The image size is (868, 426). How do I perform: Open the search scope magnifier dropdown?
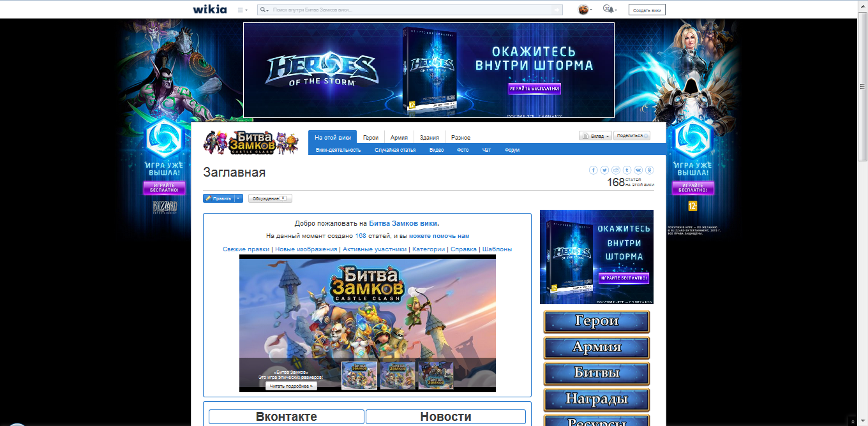pyautogui.click(x=264, y=10)
